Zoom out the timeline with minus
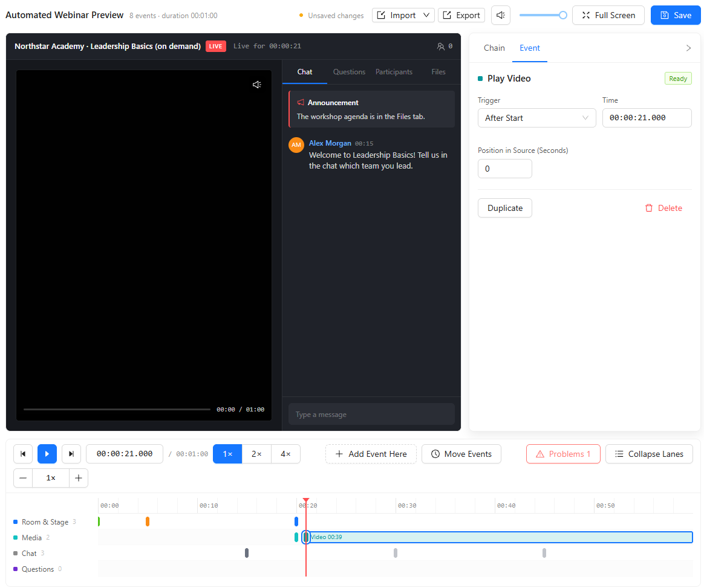Viewport: 704px width, 588px height. 23,478
